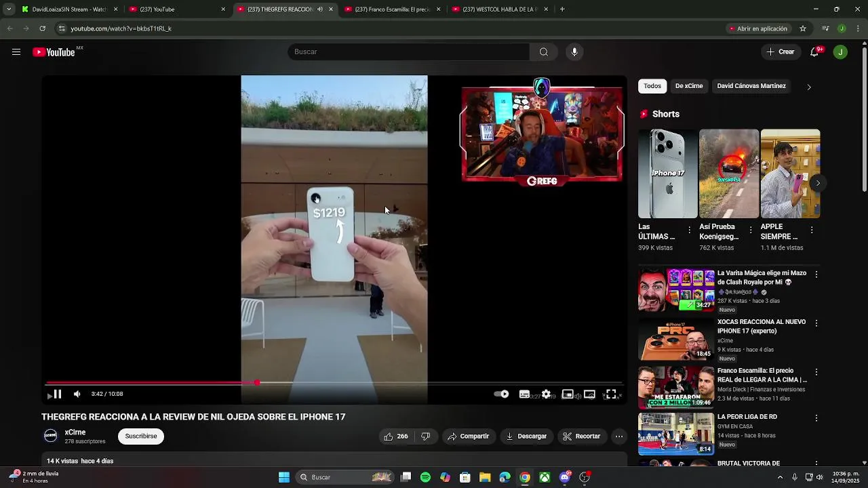Click Abrir en aplicación button

click(758, 28)
